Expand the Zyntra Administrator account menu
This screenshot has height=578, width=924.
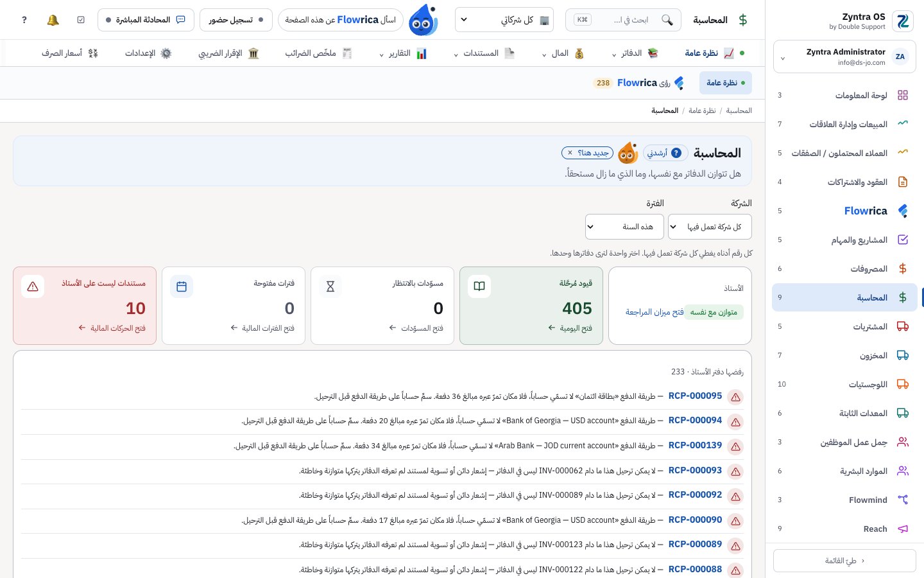click(844, 57)
